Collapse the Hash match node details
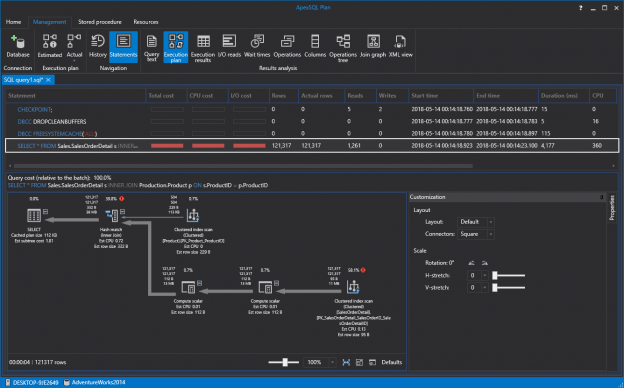 click(123, 212)
